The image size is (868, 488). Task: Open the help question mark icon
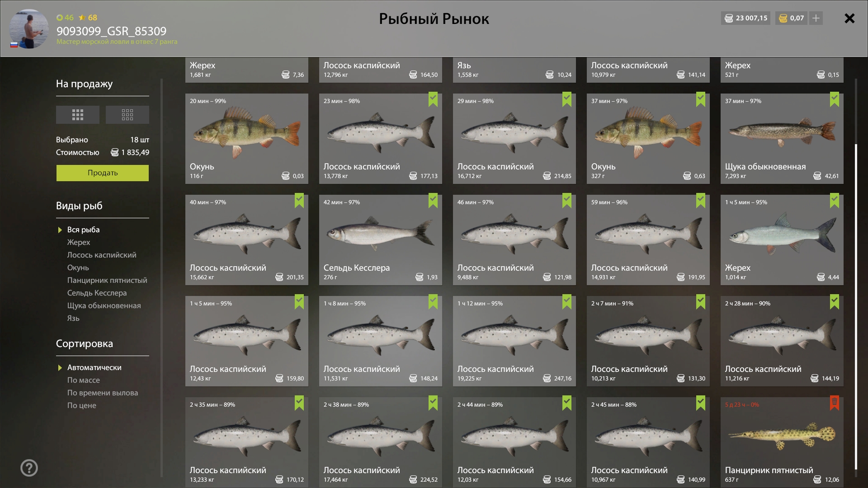pyautogui.click(x=29, y=468)
